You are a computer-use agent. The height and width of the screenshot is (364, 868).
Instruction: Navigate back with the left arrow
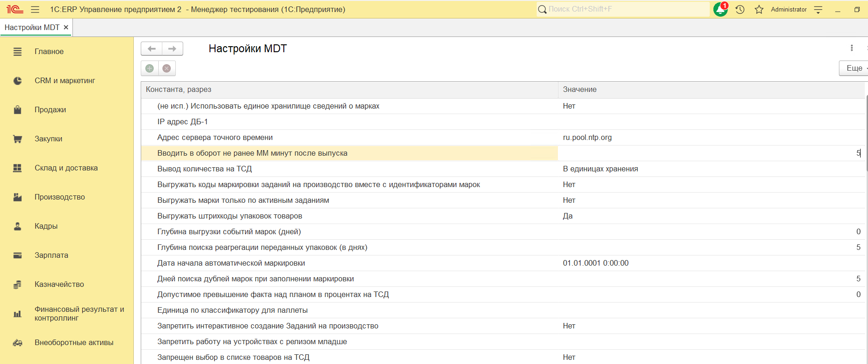click(151, 49)
